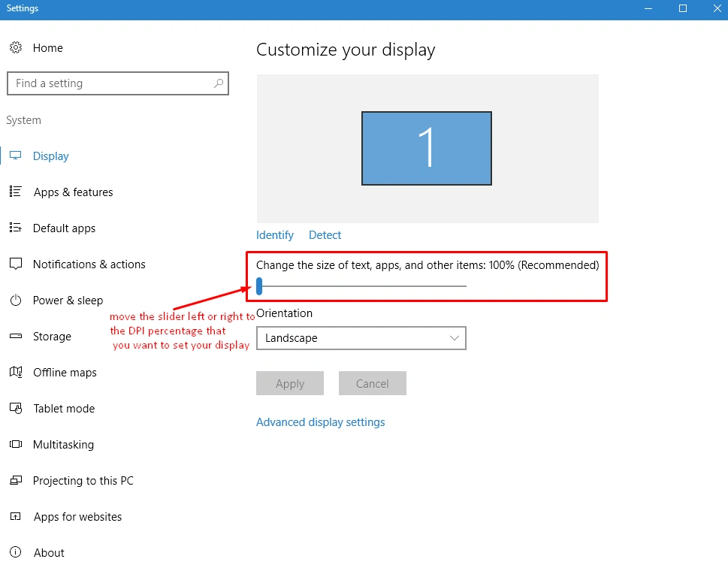This screenshot has width=728, height=562.
Task: Select Apps for websites
Action: point(77,517)
